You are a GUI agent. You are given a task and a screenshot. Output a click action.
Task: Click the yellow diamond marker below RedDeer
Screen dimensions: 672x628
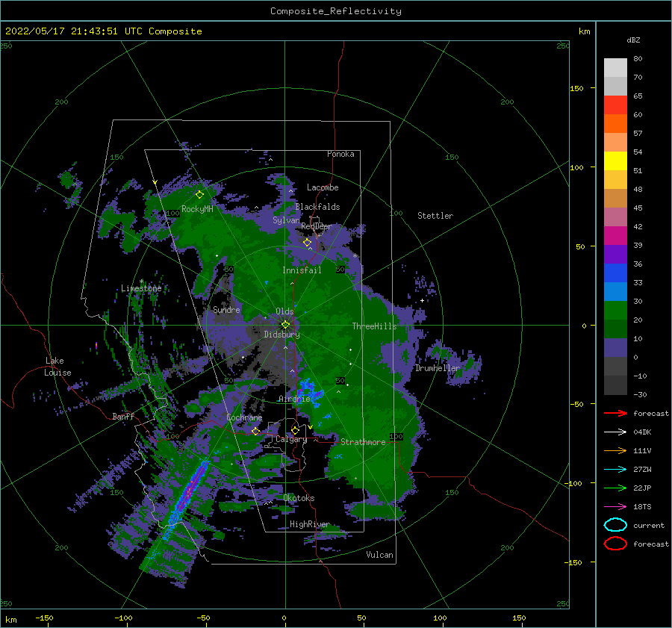coord(308,243)
